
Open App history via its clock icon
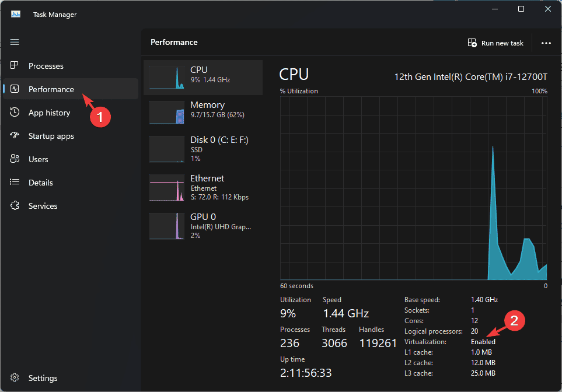click(x=16, y=113)
